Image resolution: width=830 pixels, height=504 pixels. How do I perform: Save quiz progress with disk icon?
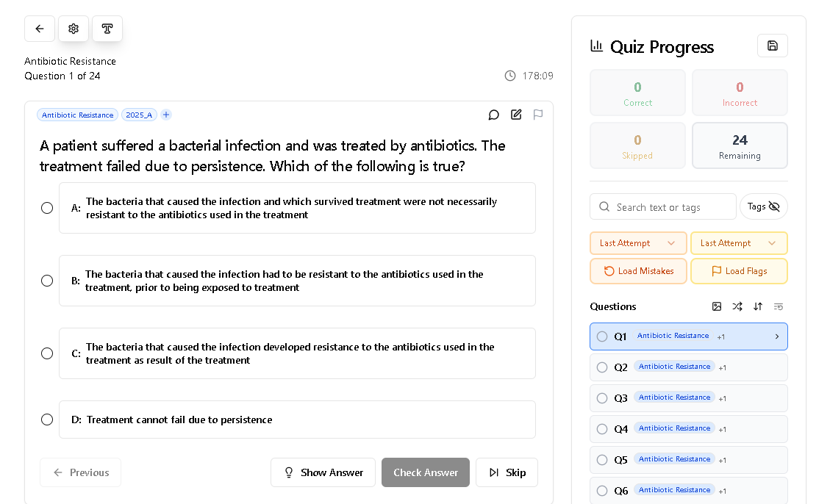click(773, 46)
